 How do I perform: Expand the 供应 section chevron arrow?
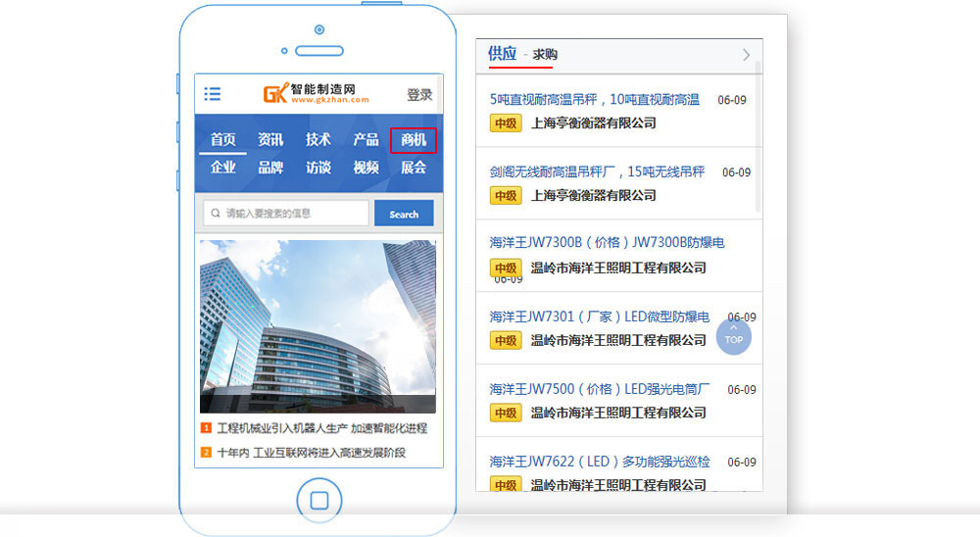(x=746, y=55)
